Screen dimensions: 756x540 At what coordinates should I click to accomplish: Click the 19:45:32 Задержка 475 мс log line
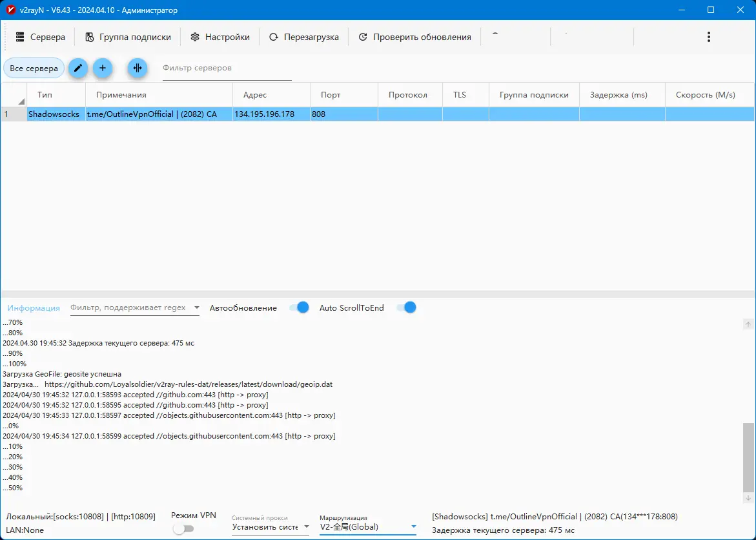click(x=98, y=343)
